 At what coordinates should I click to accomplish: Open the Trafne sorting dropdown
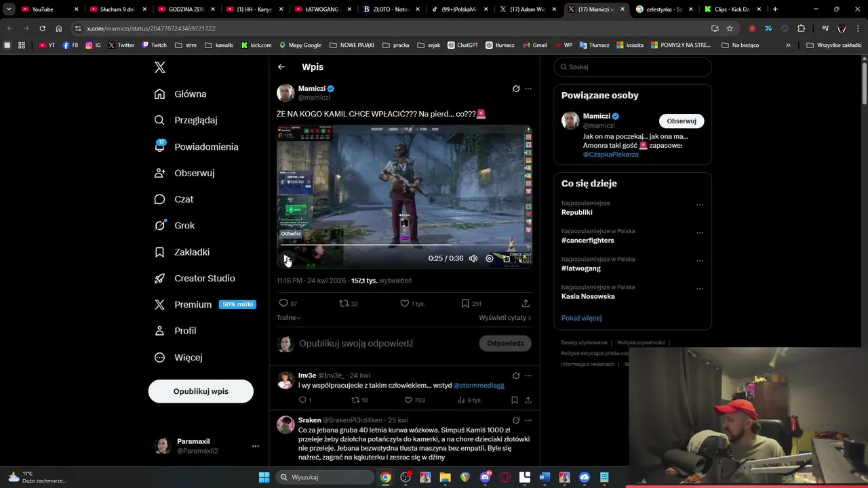click(x=289, y=317)
